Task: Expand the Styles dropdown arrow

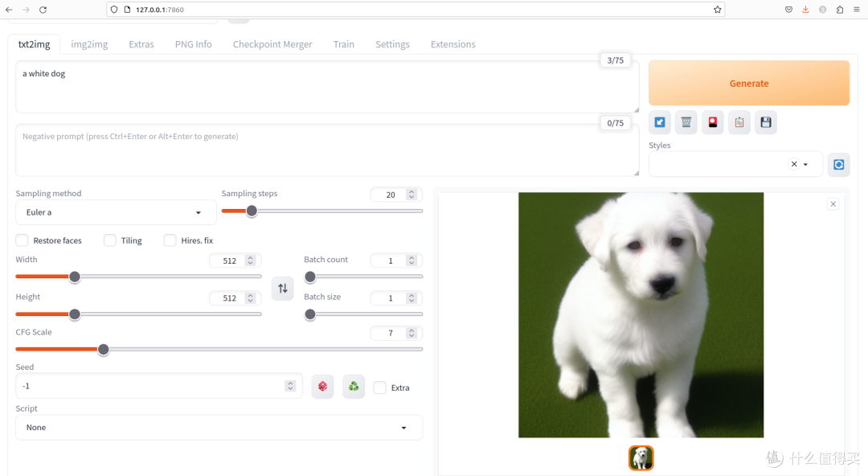Action: point(805,165)
